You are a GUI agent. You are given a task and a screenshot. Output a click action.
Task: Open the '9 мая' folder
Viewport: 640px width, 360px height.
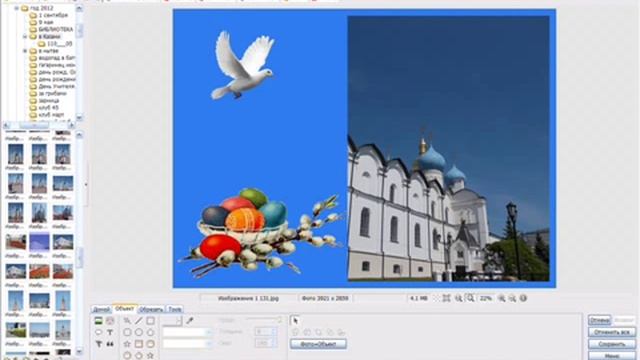46,22
